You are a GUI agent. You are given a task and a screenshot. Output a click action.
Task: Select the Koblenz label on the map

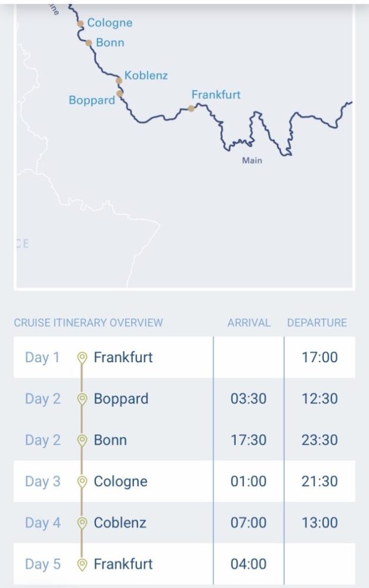click(146, 76)
